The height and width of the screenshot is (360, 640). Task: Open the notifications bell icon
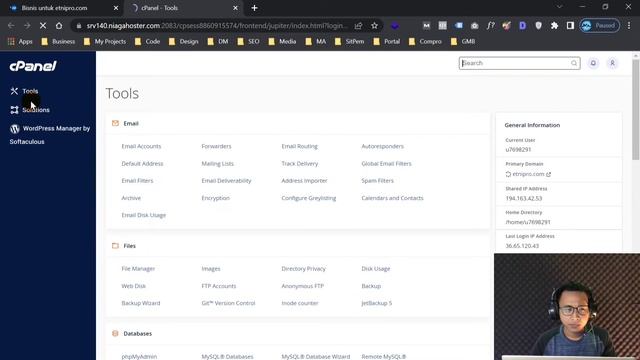[593, 63]
